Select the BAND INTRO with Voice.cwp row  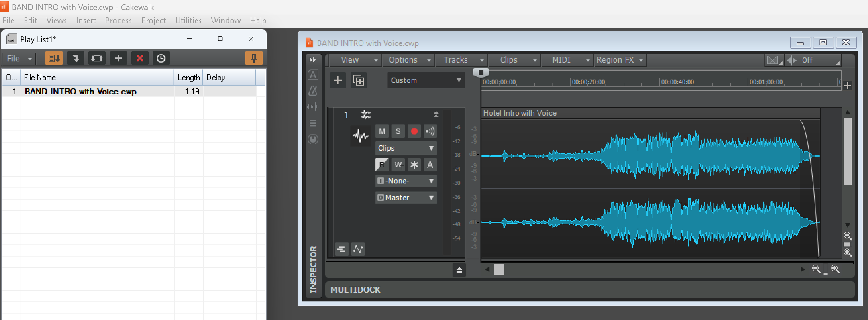pyautogui.click(x=129, y=91)
